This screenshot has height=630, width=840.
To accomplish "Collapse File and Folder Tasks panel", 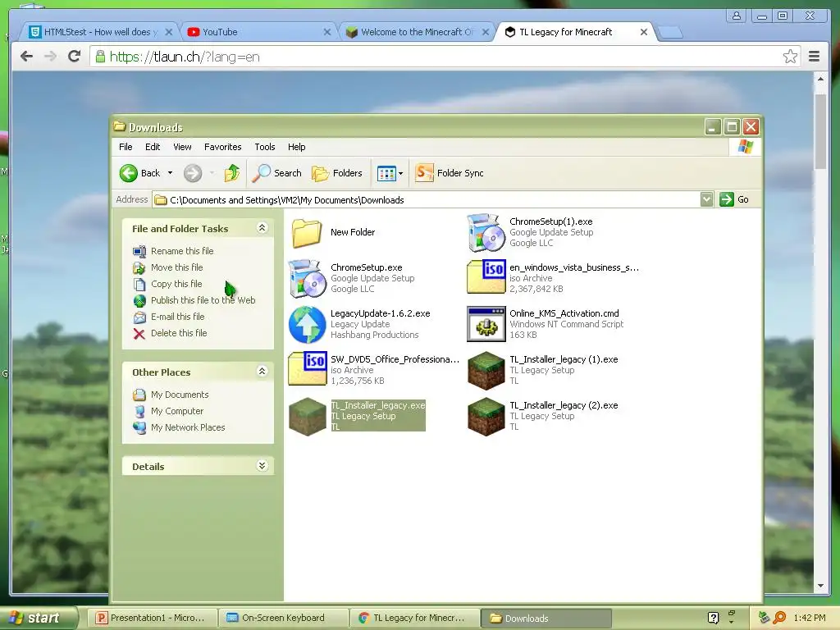I will tap(262, 228).
